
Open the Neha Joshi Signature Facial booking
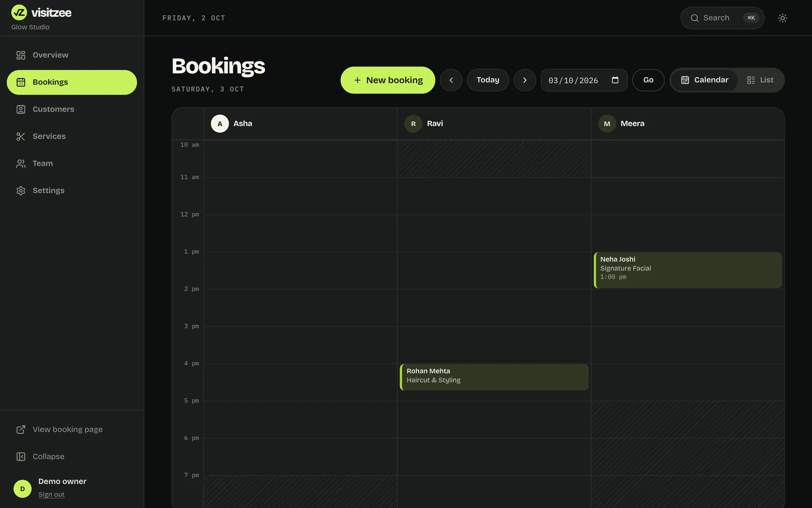pyautogui.click(x=688, y=270)
